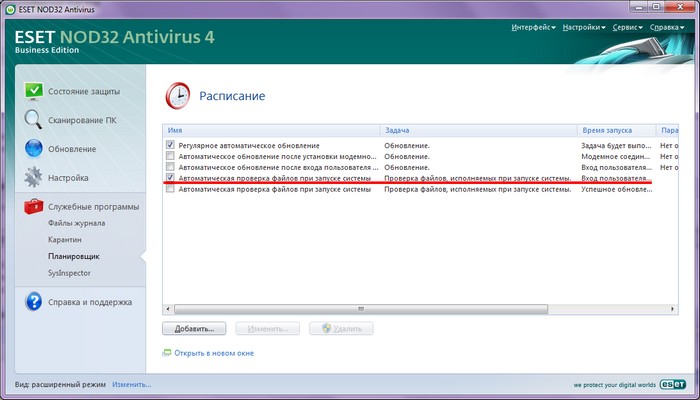
Task: Click the Удалить button
Action: 341,329
